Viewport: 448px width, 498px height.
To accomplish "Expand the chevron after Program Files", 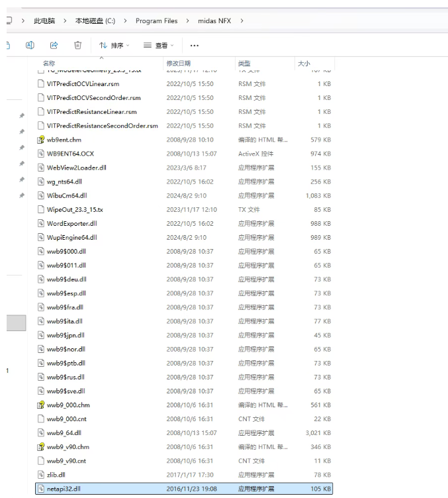I will pos(187,21).
